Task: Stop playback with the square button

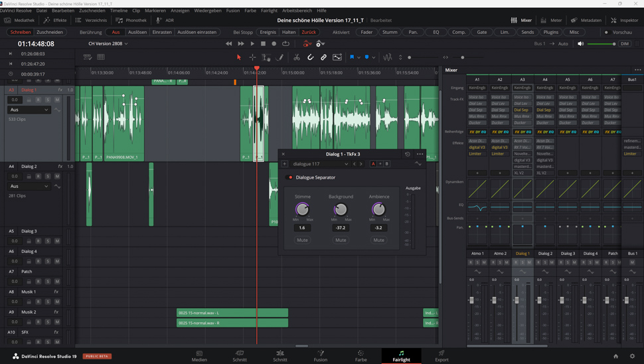Action: [x=264, y=44]
